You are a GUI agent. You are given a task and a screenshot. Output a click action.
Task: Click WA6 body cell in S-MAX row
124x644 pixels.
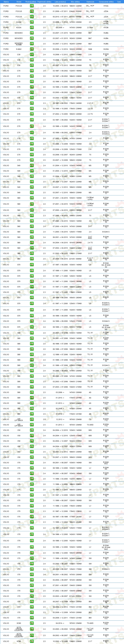[90, 49]
